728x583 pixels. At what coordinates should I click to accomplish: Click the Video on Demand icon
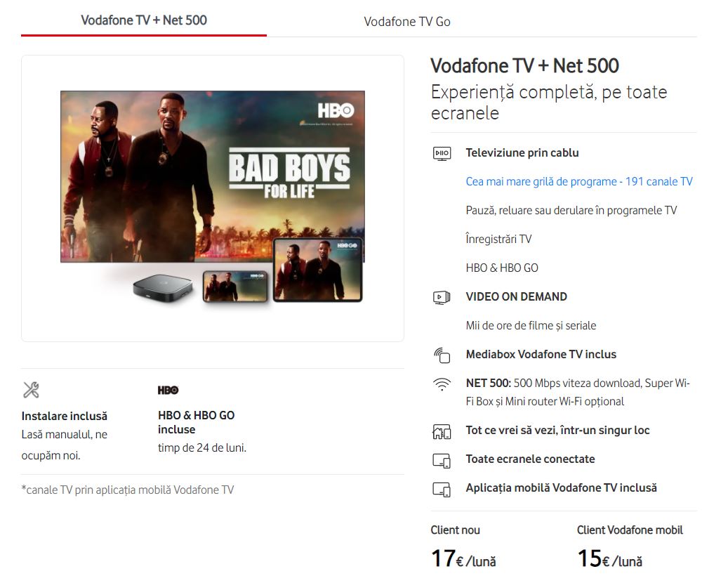pos(442,297)
